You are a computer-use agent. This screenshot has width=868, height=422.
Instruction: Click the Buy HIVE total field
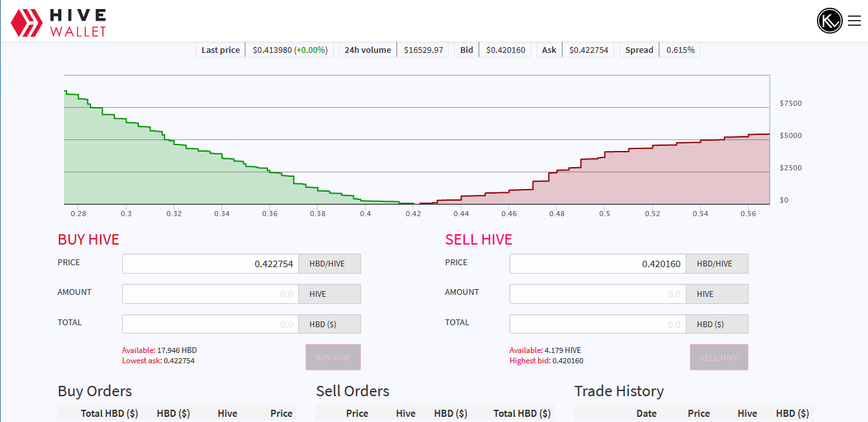(211, 325)
